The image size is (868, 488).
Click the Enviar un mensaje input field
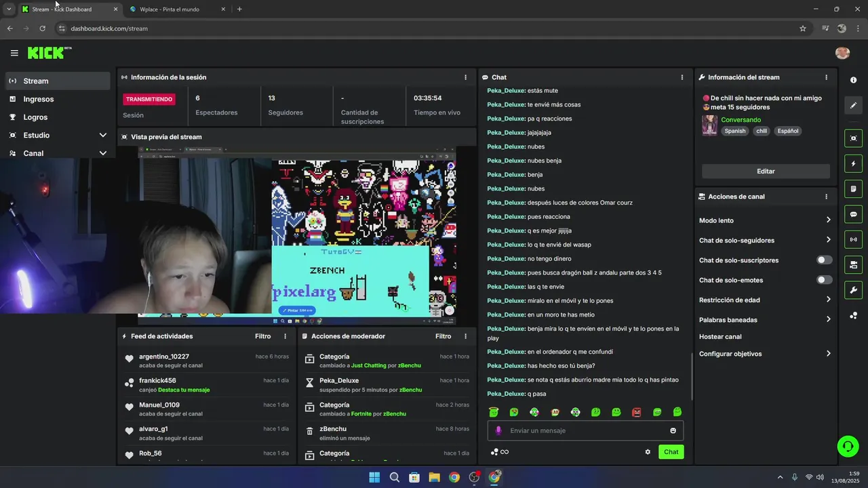tap(585, 430)
